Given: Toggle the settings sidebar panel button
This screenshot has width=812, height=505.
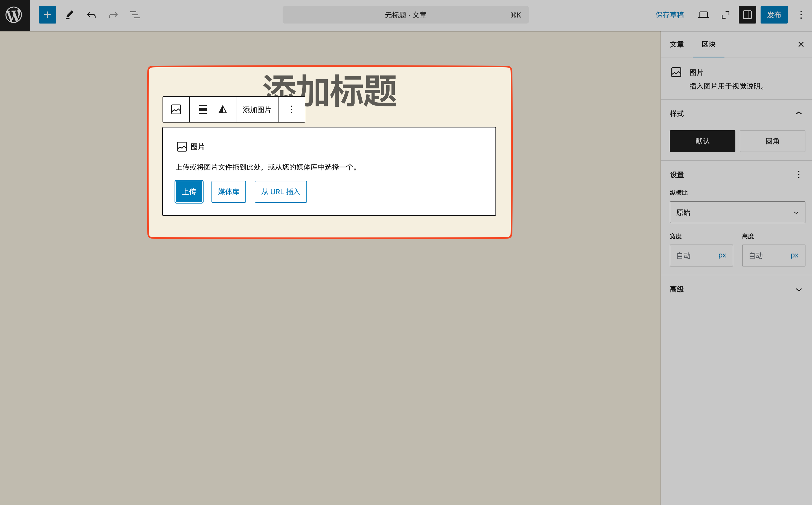Looking at the screenshot, I should pos(747,15).
